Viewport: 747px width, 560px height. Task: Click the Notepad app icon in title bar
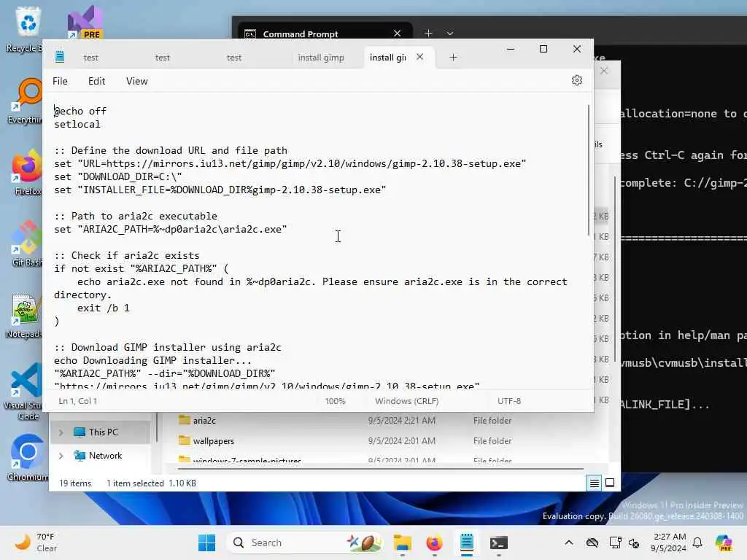(x=60, y=56)
